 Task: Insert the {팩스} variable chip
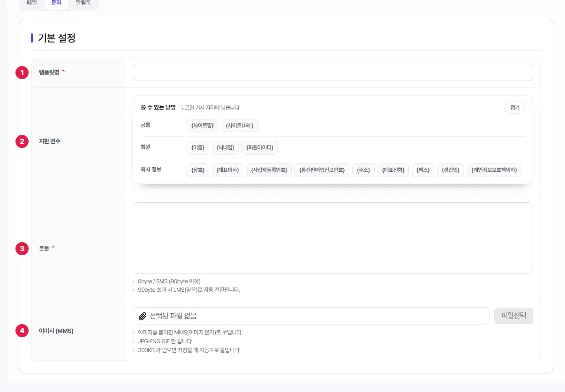tap(423, 170)
